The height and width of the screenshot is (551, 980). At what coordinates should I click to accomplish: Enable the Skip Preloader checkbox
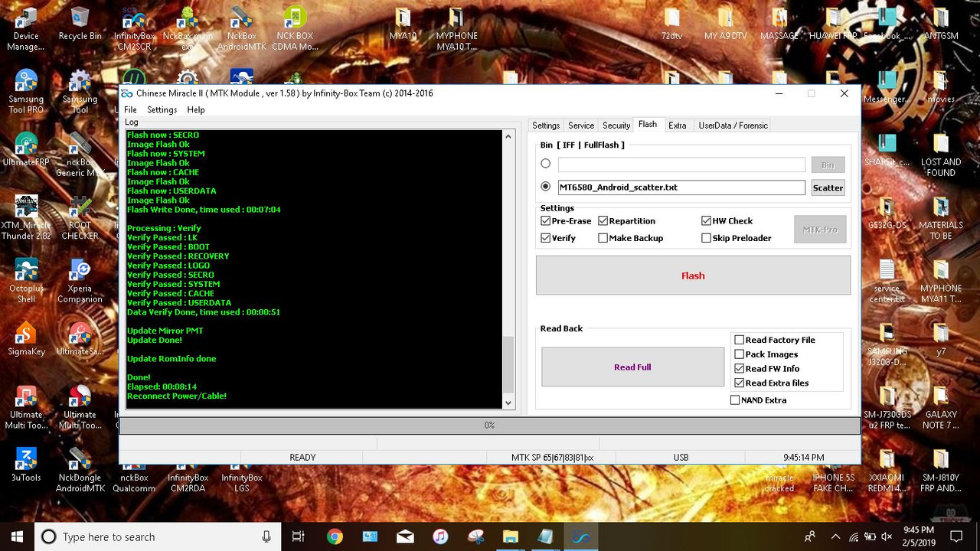[737, 238]
